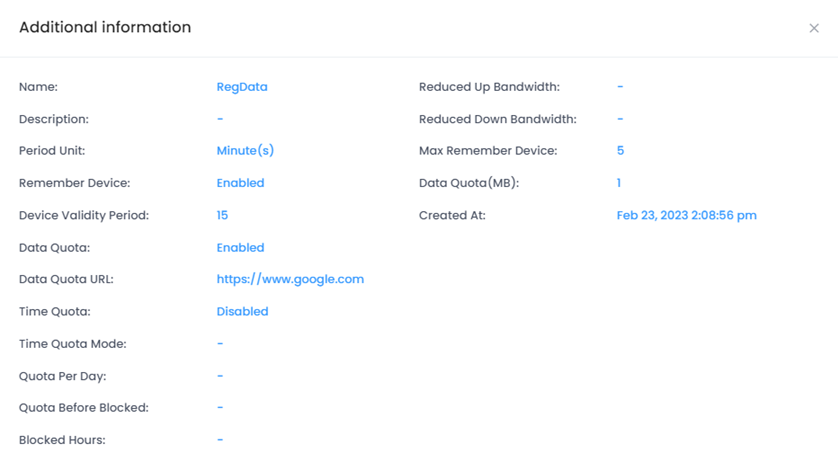This screenshot has width=838, height=470.
Task: Click the Quota Before Blocked label
Action: [x=83, y=408]
